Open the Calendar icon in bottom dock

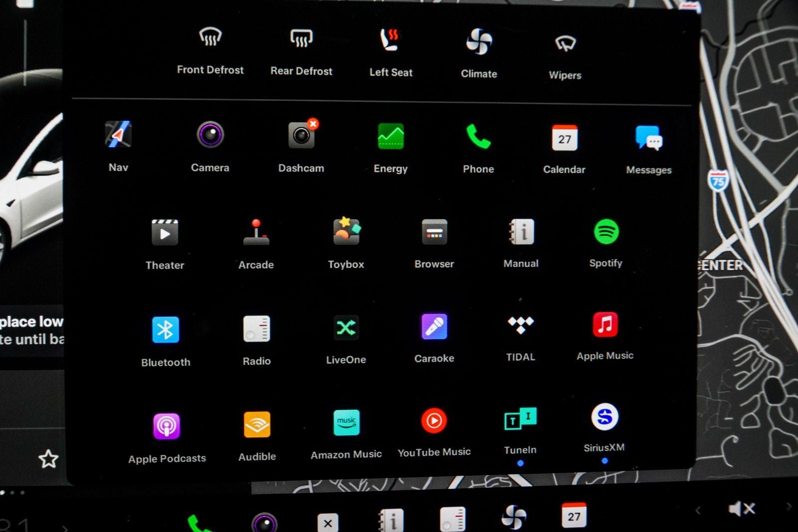click(x=574, y=516)
